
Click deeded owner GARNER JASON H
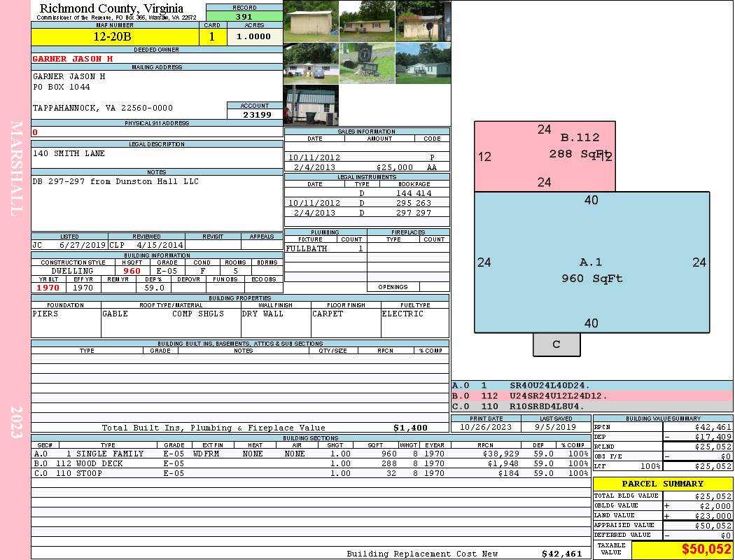point(73,59)
